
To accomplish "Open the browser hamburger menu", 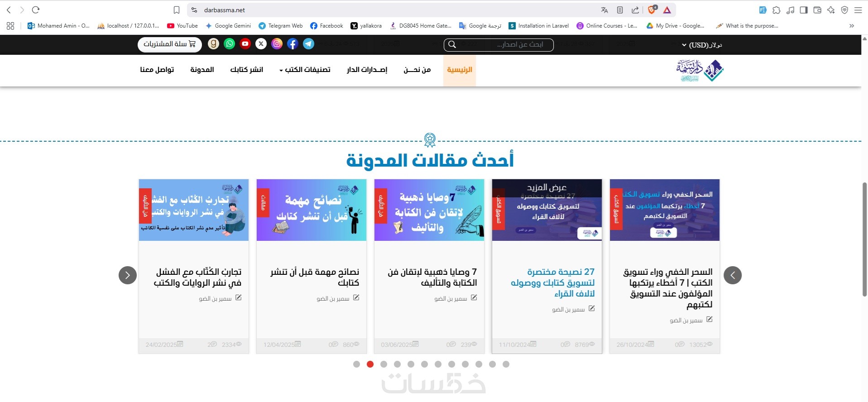I will (858, 10).
